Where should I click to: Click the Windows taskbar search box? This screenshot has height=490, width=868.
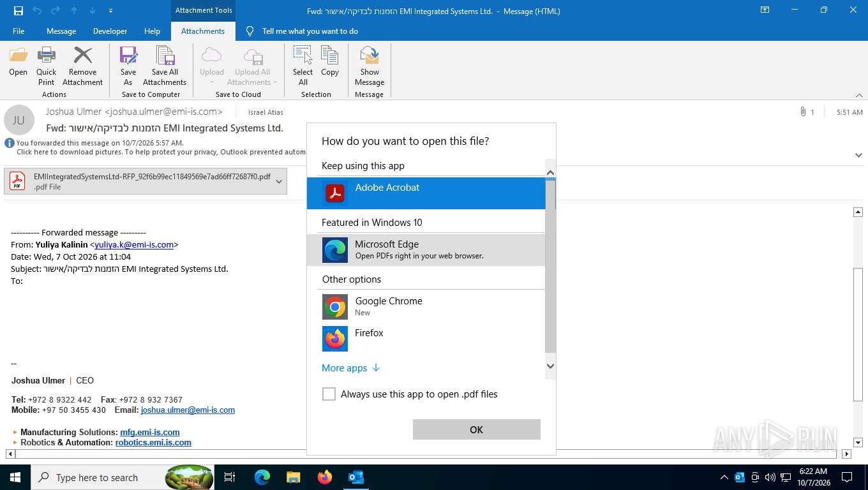click(123, 477)
